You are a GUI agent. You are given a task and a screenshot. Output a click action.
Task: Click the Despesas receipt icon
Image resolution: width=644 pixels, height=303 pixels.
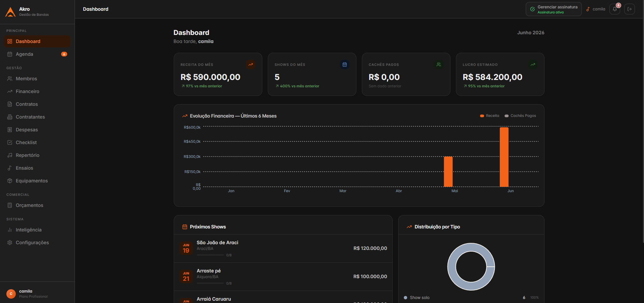point(10,130)
